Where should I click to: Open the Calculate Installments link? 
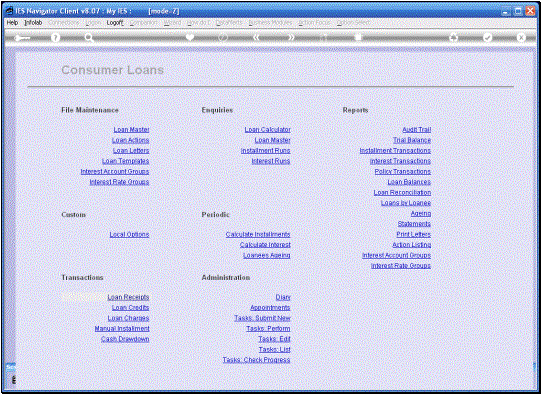point(258,234)
